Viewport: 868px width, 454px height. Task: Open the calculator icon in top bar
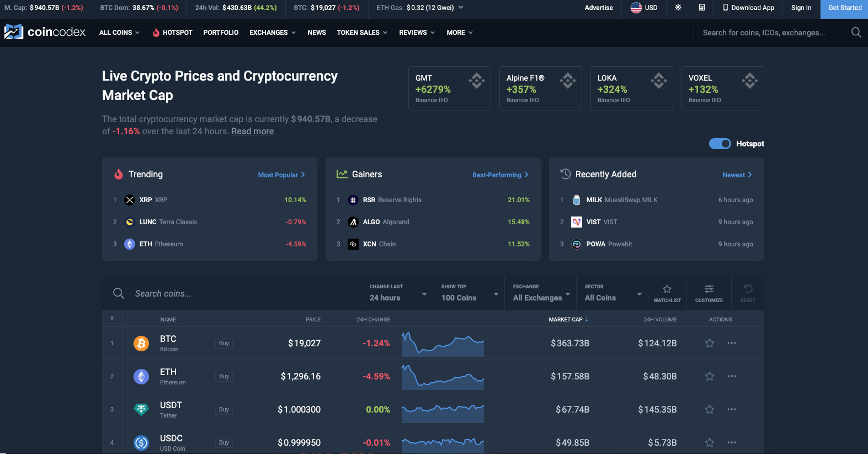[x=702, y=8]
